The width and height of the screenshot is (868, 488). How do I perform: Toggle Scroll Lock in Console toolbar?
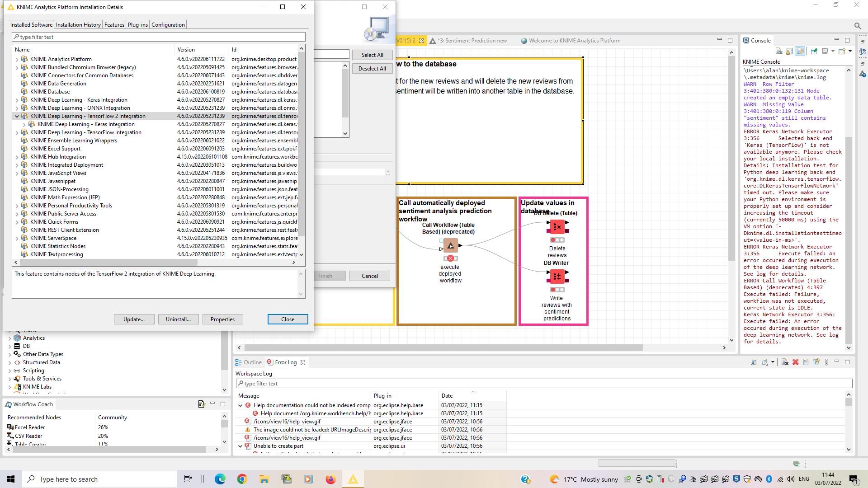pyautogui.click(x=789, y=51)
